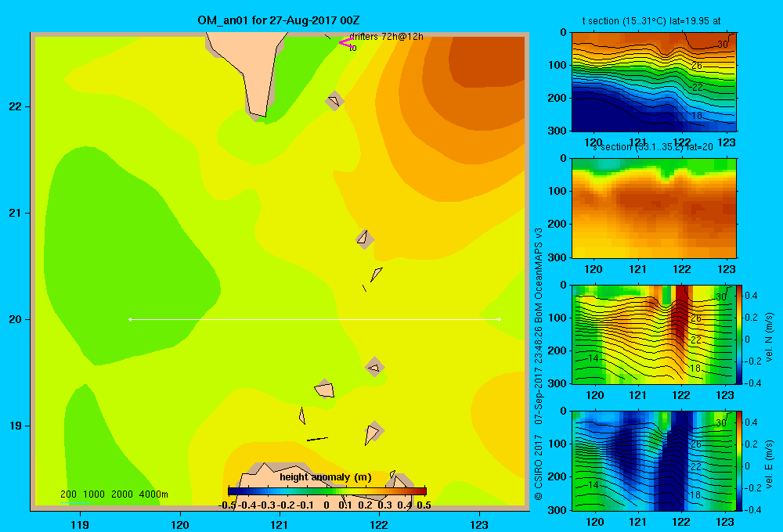Click the "14" contour label in the vel. N section

click(x=593, y=358)
